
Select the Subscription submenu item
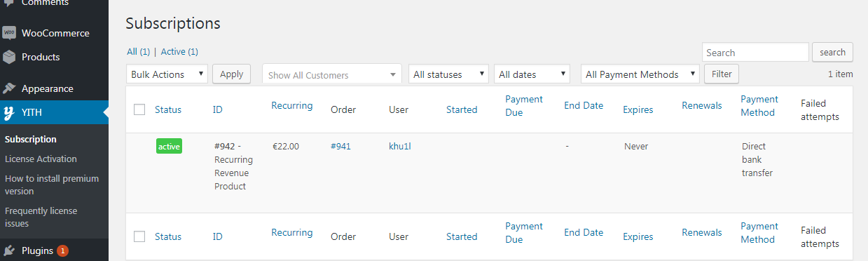tap(31, 139)
